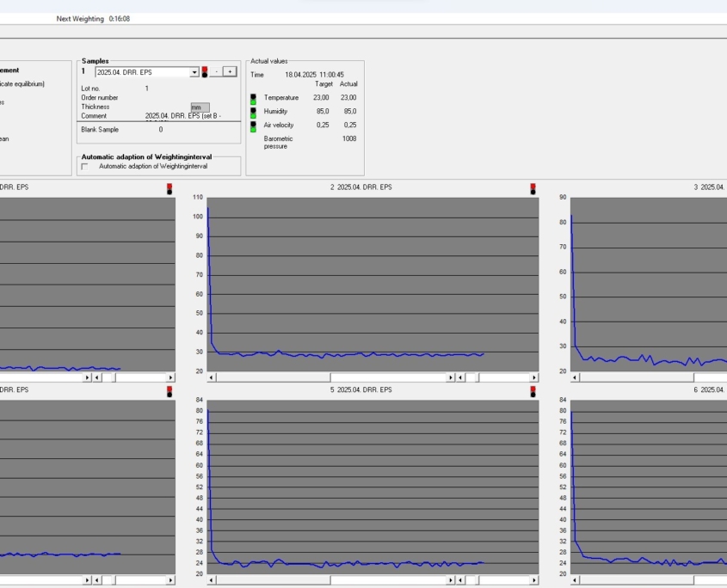Click the Samples panel traffic light icon

point(205,72)
